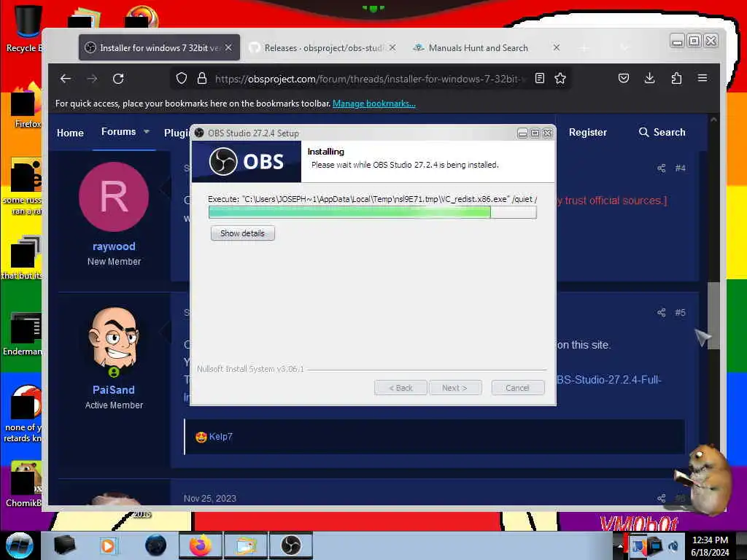Open the Register link in forum header
Image resolution: width=747 pixels, height=560 pixels.
[587, 133]
